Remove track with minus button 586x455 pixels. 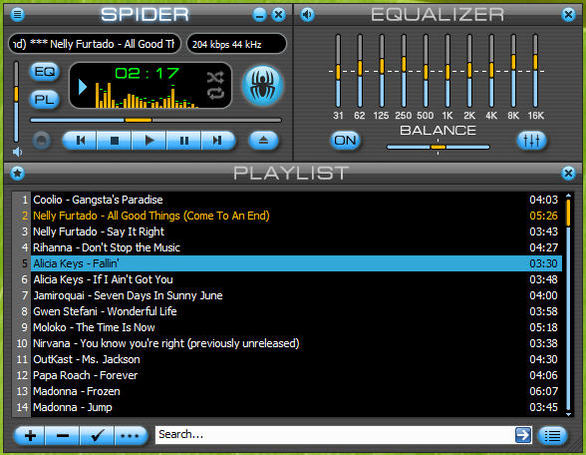tap(62, 436)
